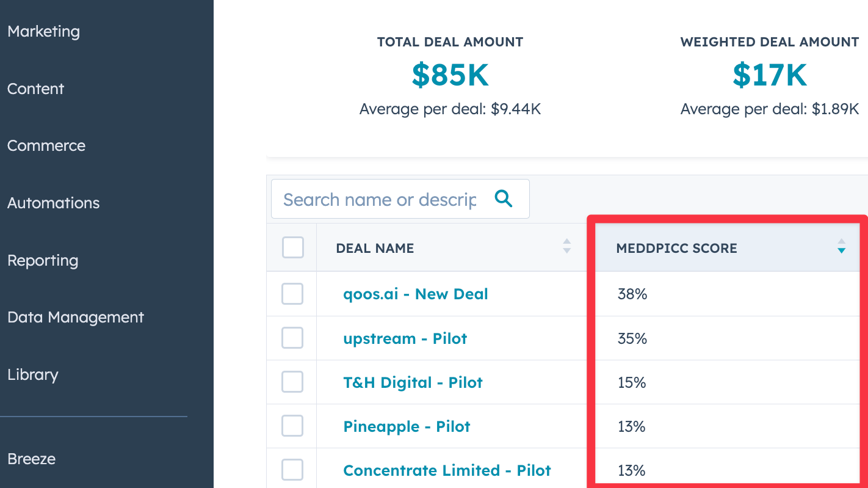Select the qoos.ai - New Deal checkbox

pos(292,294)
